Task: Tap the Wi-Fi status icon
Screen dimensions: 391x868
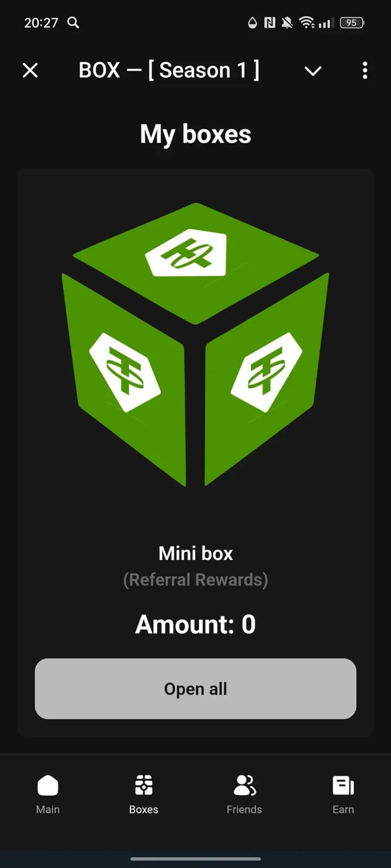Action: point(307,22)
